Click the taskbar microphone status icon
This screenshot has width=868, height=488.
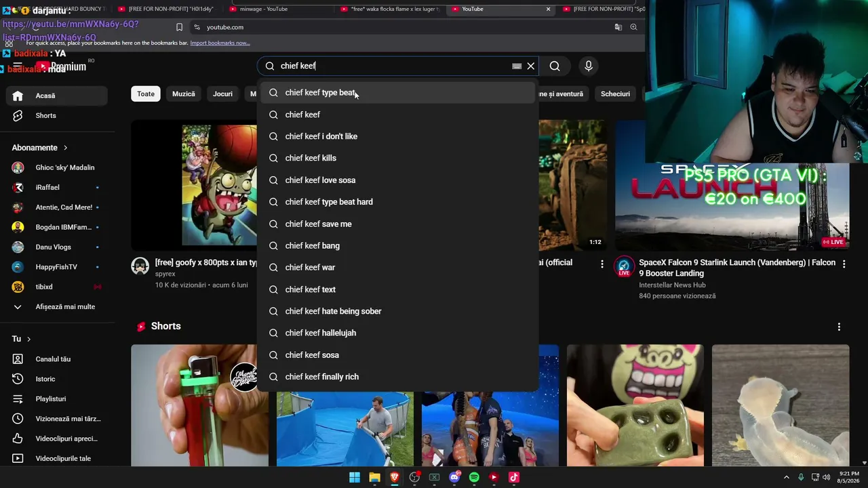point(801,477)
